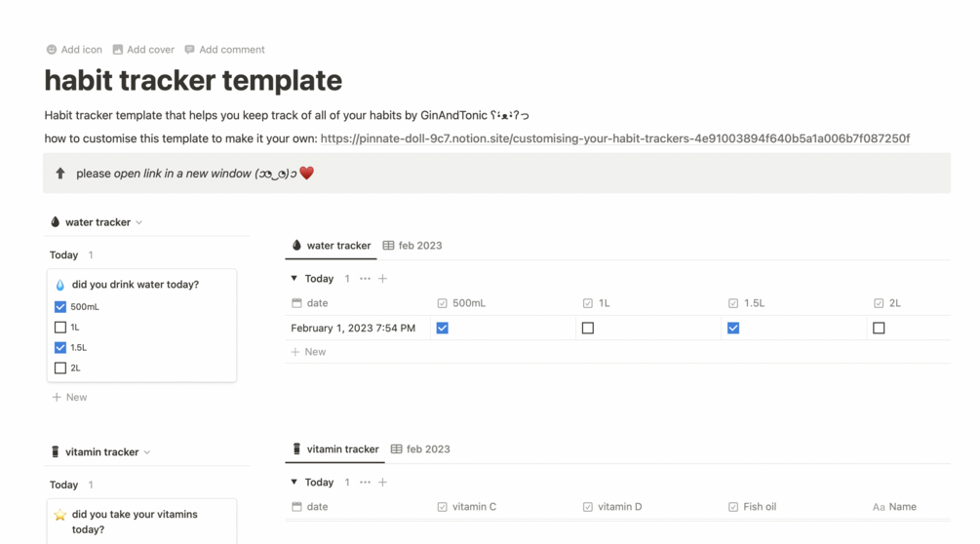Click the Add cover image icon
Image resolution: width=980 pixels, height=544 pixels.
pos(118,50)
